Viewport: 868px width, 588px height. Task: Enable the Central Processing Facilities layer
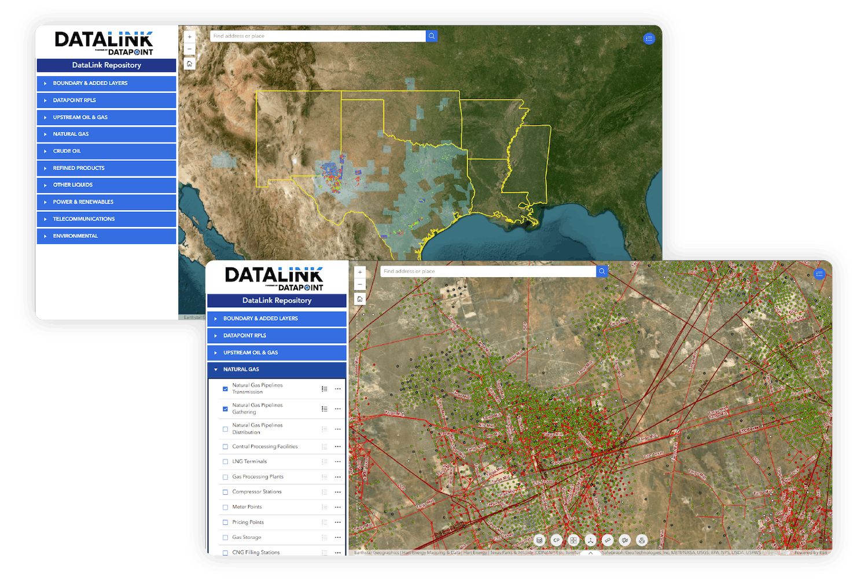click(225, 447)
